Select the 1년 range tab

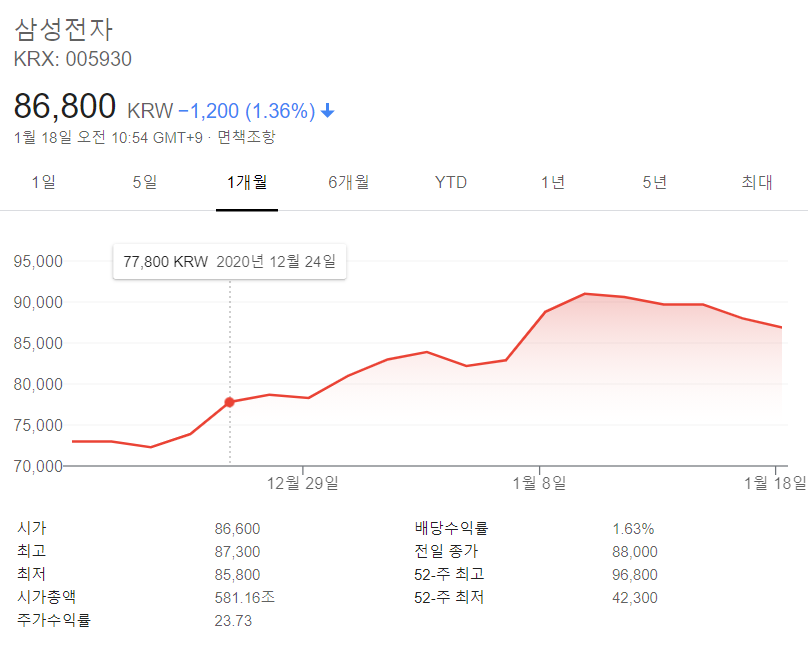coord(553,182)
